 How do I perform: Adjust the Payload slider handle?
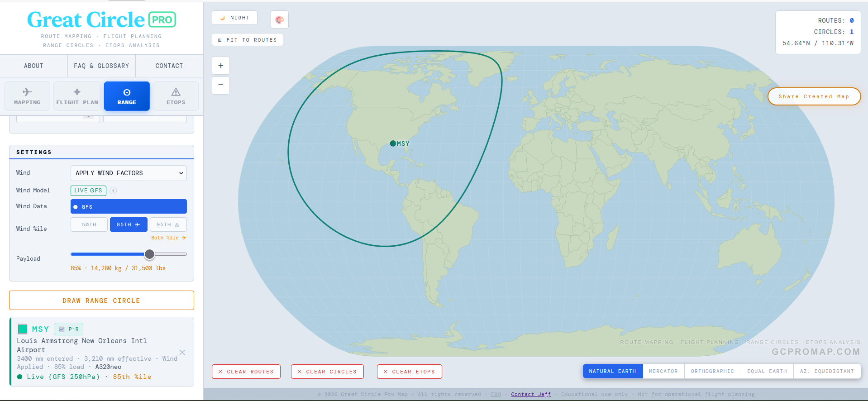149,254
